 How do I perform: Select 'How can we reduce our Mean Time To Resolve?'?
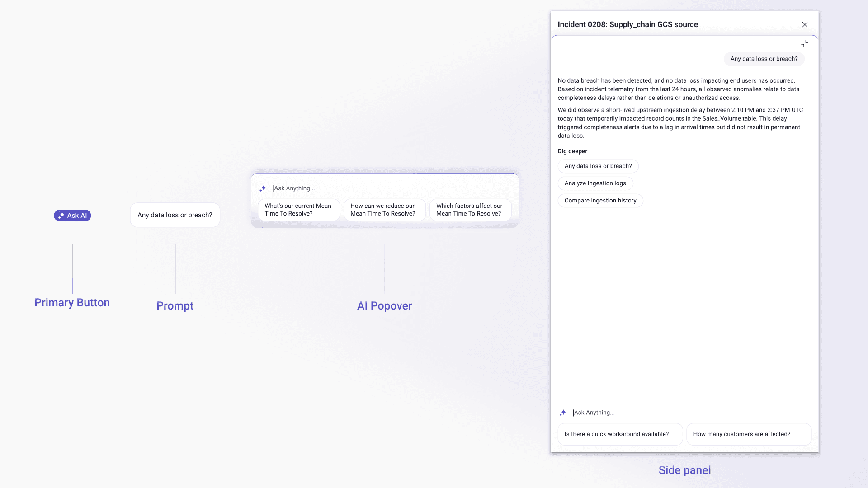pos(384,210)
